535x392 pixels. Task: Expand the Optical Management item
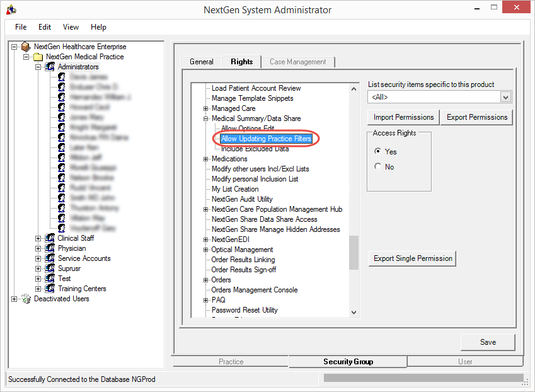coord(205,250)
